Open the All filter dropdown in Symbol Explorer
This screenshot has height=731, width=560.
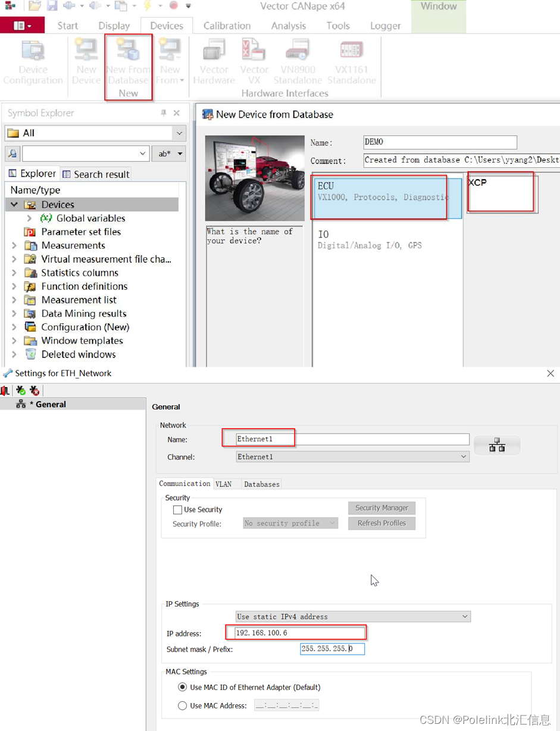click(179, 133)
